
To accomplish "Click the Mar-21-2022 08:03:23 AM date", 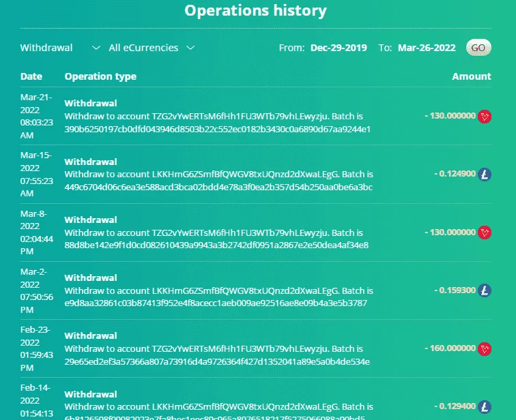I will (x=37, y=117).
